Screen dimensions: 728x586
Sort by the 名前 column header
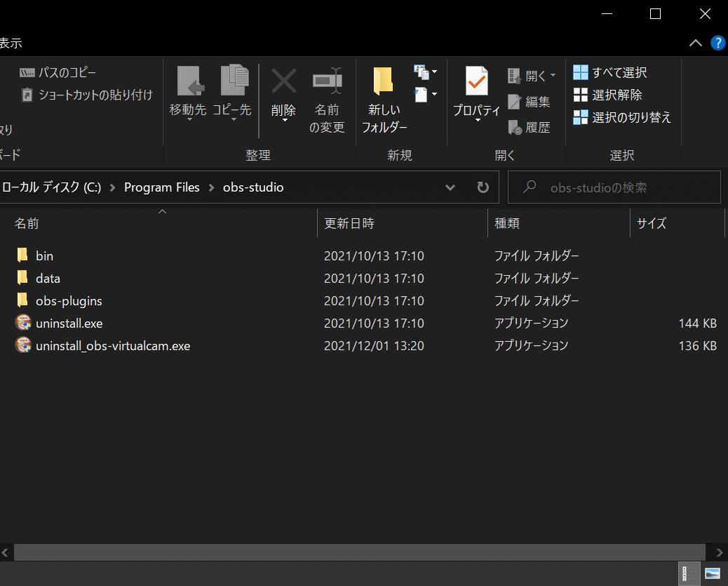click(27, 224)
